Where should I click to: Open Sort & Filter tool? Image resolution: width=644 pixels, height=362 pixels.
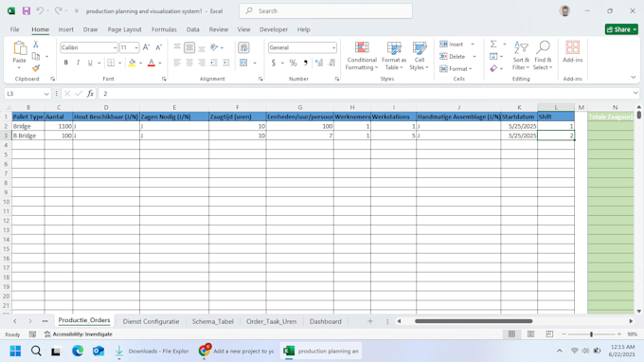point(521,55)
